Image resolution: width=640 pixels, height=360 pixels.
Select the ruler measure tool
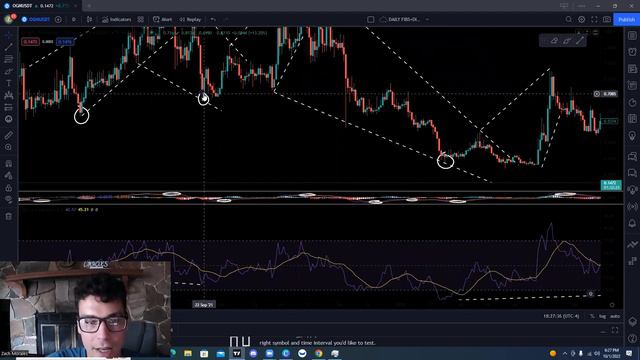(9, 135)
